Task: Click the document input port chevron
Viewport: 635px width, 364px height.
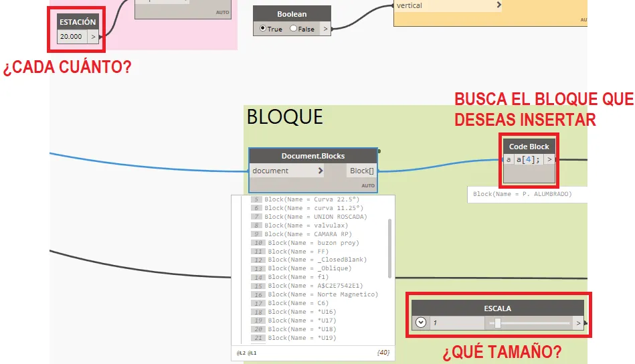Action: (x=321, y=171)
